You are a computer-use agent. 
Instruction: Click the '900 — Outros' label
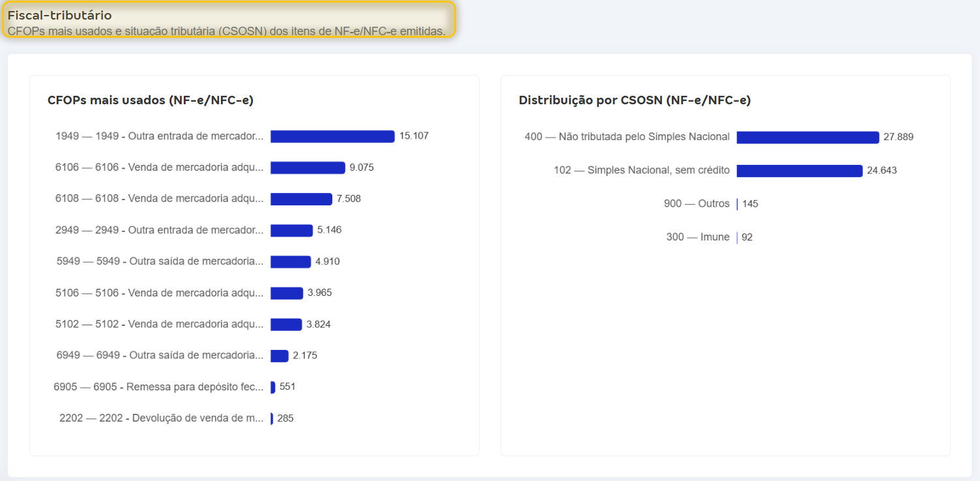pyautogui.click(x=697, y=203)
